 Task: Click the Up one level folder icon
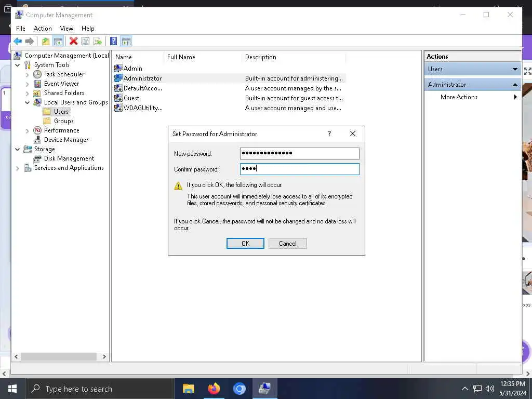coord(46,42)
